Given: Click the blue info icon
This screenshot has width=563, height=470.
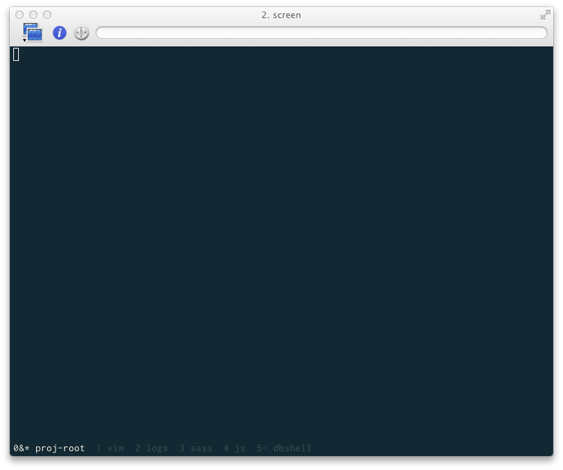Looking at the screenshot, I should coord(60,33).
